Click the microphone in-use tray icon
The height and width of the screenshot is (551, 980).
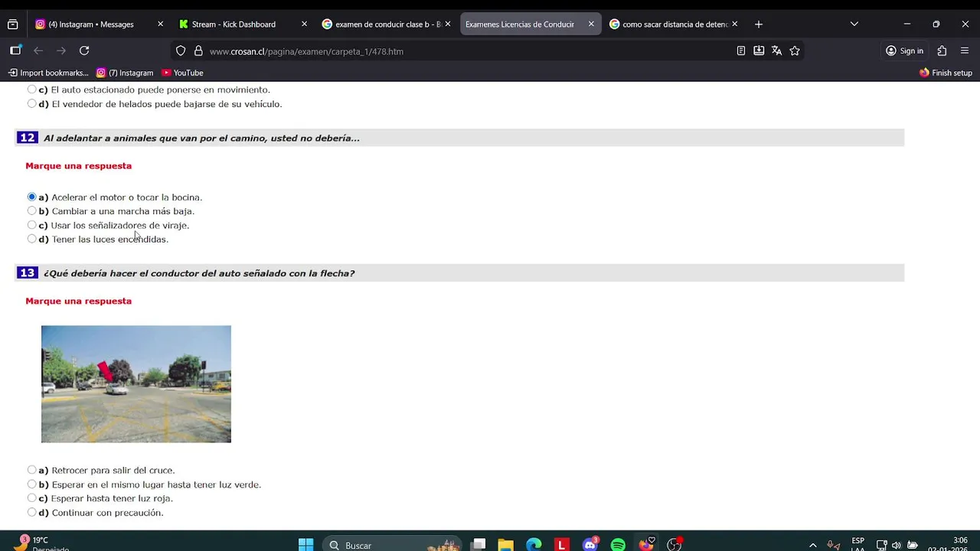(x=834, y=545)
